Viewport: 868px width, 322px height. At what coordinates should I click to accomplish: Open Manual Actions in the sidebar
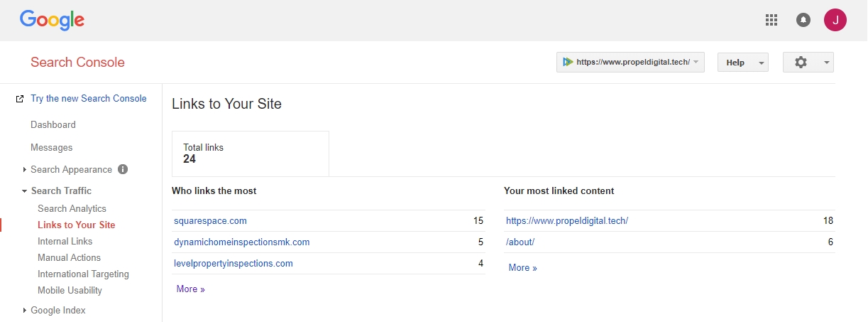pos(70,257)
